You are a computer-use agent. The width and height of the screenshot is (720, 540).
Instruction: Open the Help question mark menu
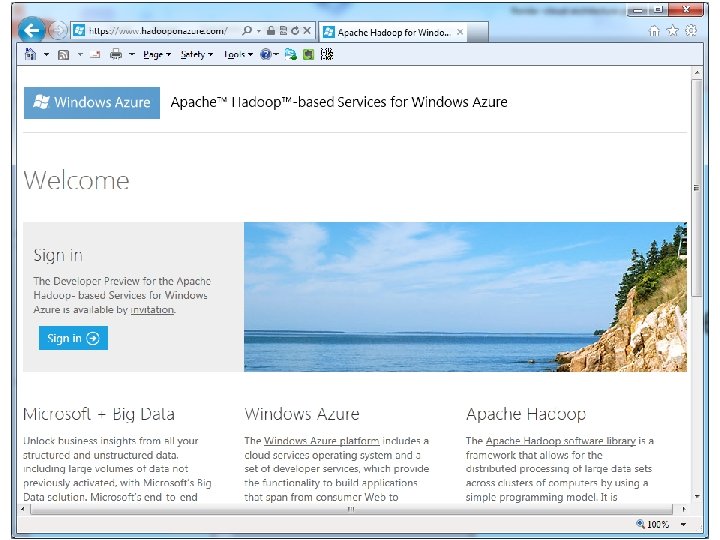[x=269, y=55]
